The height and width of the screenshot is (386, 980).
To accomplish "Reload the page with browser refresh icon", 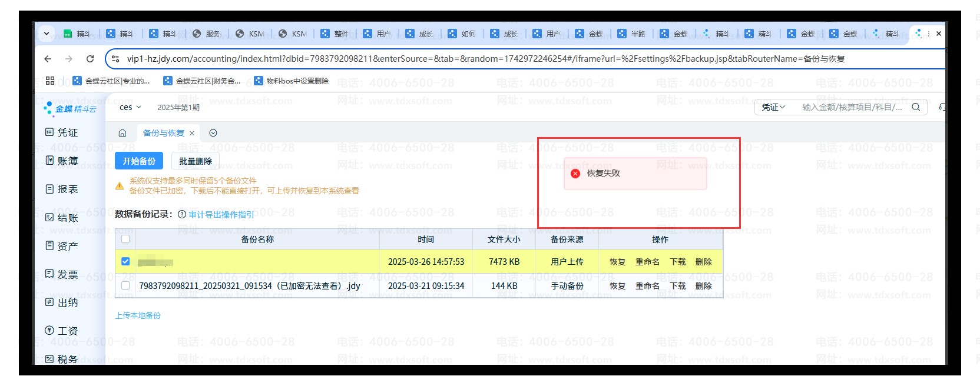I will [90, 59].
